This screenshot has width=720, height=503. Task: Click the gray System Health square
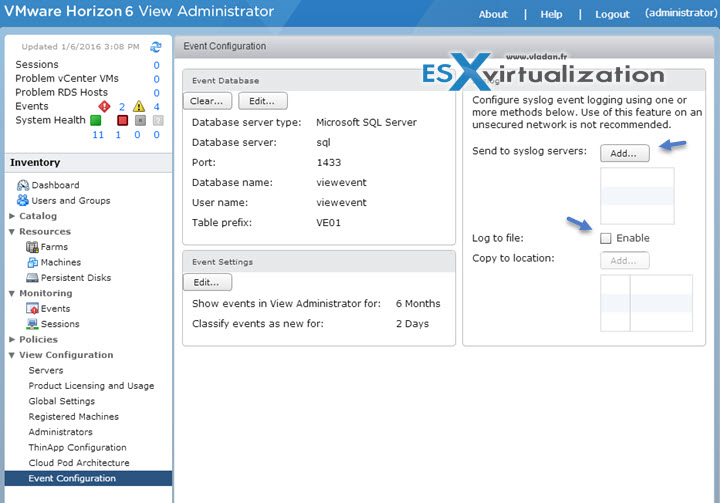click(x=141, y=120)
